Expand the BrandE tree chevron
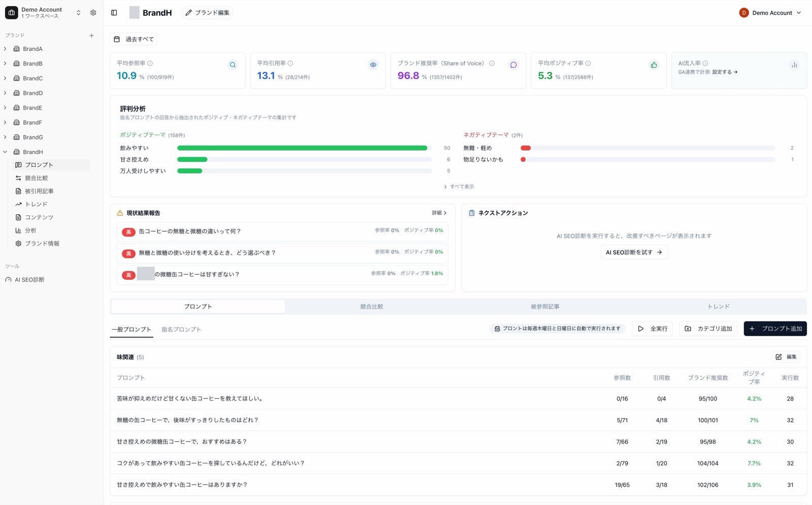 5,107
